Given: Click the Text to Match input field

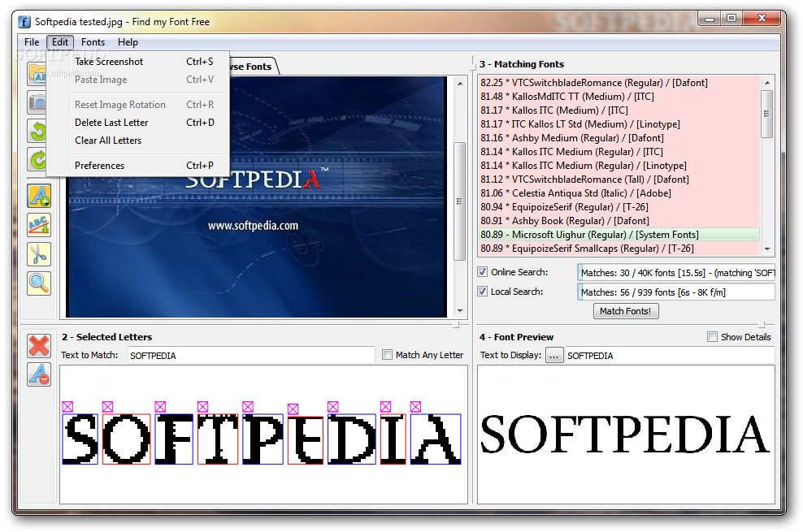Looking at the screenshot, I should pos(251,355).
